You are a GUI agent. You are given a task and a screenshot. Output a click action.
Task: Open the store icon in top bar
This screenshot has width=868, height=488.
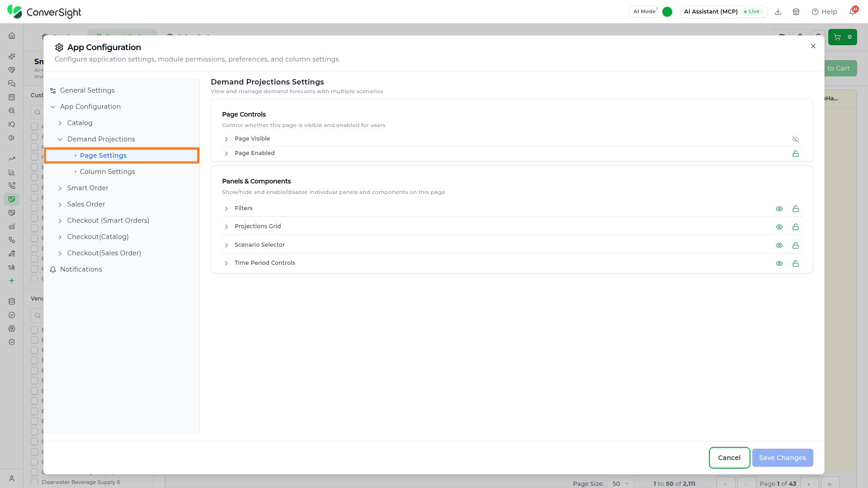pos(796,12)
